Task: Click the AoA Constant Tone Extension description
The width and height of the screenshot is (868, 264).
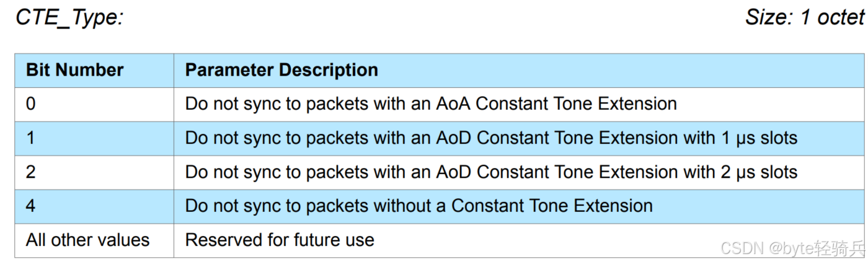Action: coord(430,103)
